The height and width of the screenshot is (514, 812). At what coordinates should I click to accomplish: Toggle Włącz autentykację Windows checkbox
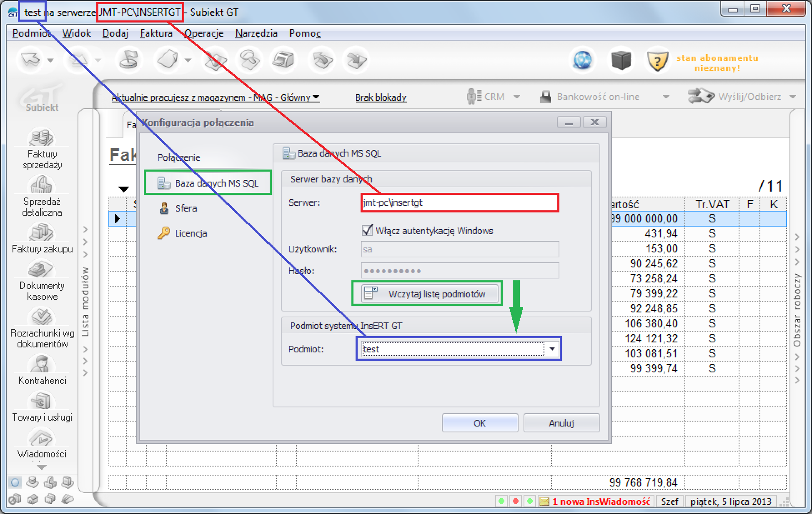[x=367, y=230]
